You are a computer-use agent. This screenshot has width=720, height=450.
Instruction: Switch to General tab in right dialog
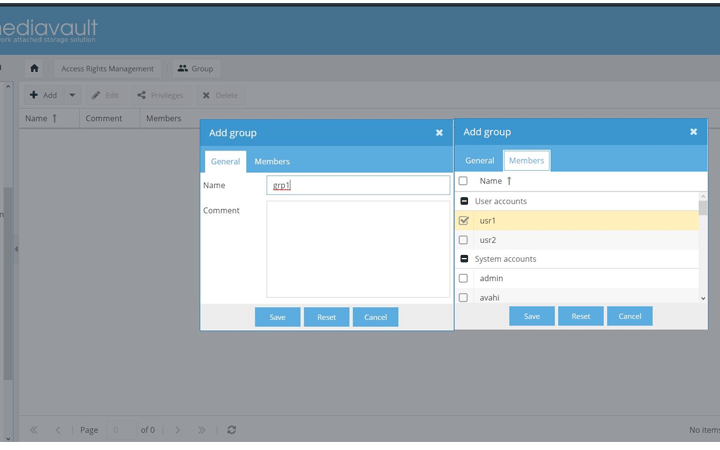(480, 160)
